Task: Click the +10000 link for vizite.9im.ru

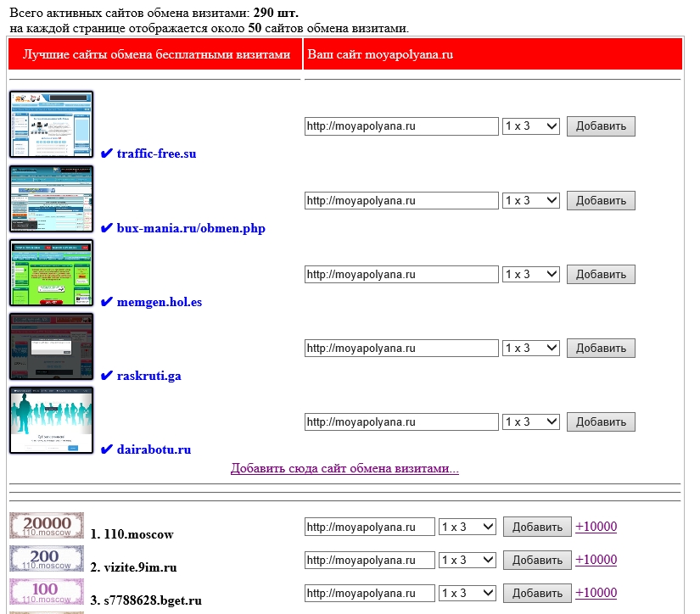Action: pos(596,560)
